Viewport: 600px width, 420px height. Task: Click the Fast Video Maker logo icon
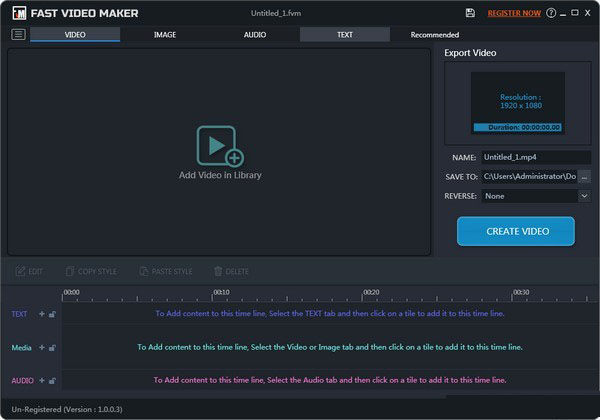tap(18, 13)
